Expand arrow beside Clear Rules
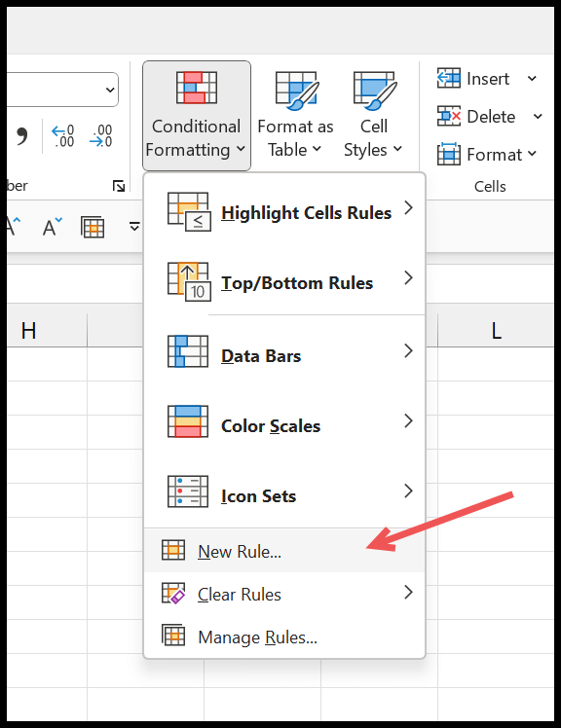Screen dimensions: 561x728 click(x=408, y=592)
